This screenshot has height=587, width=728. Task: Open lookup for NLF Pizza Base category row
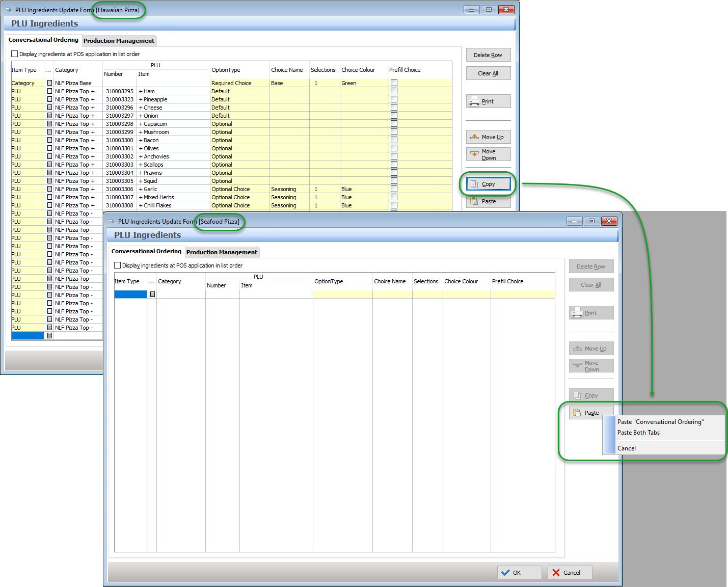(49, 83)
